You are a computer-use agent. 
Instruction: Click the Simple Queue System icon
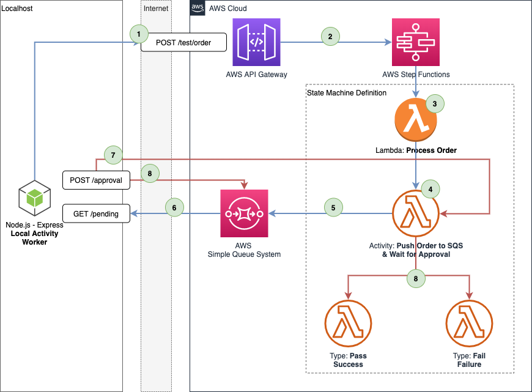pos(244,213)
